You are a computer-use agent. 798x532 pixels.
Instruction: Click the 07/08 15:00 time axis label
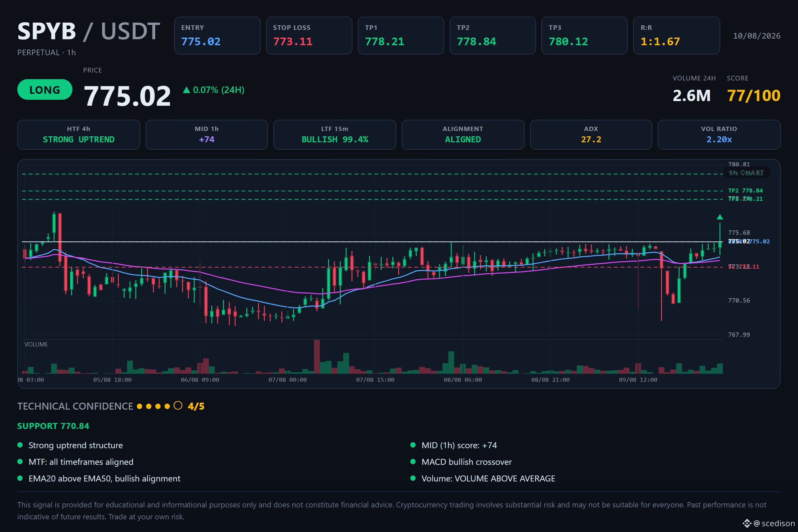[x=375, y=380]
